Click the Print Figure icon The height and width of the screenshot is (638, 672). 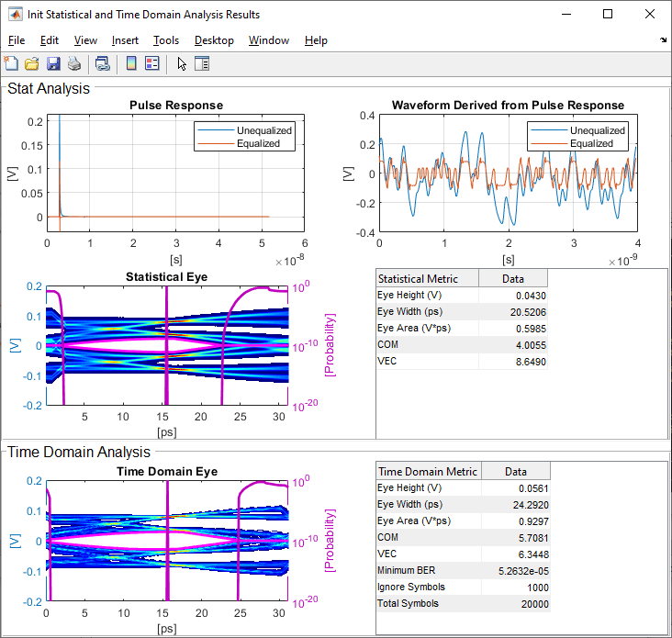(x=73, y=63)
